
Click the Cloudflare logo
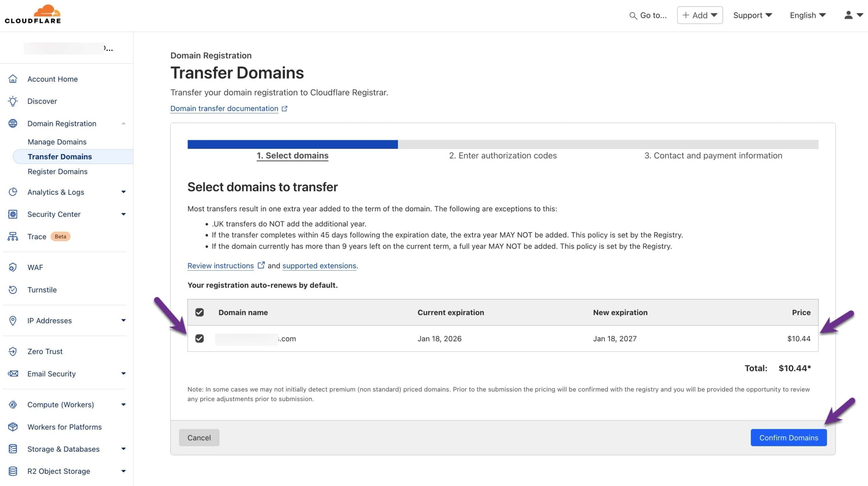[33, 14]
